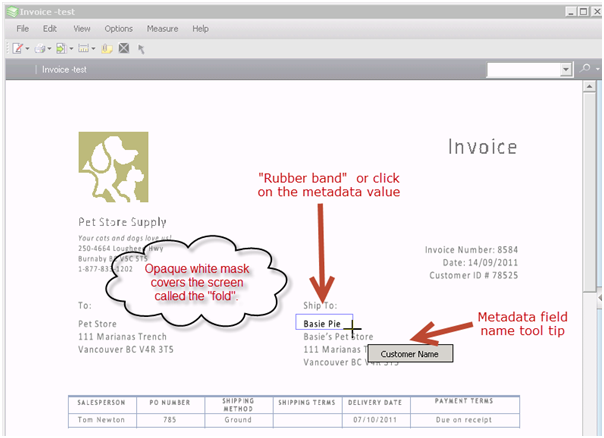Click the app icon in title bar

point(12,12)
